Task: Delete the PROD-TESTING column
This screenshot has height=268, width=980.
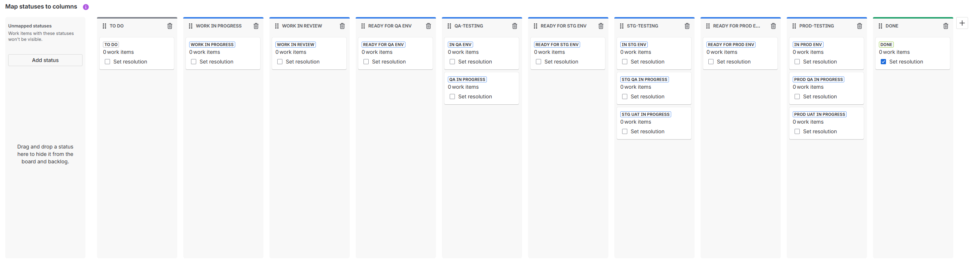Action: pos(859,26)
